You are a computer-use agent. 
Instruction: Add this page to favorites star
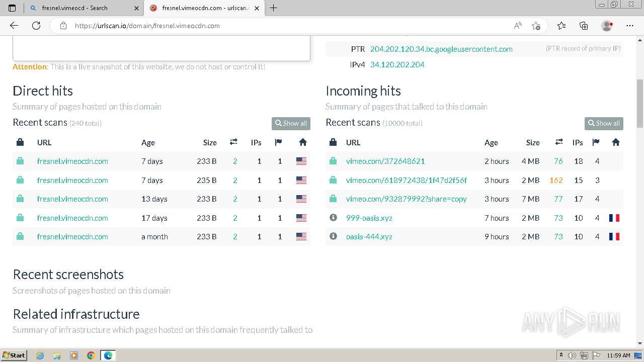click(x=536, y=26)
